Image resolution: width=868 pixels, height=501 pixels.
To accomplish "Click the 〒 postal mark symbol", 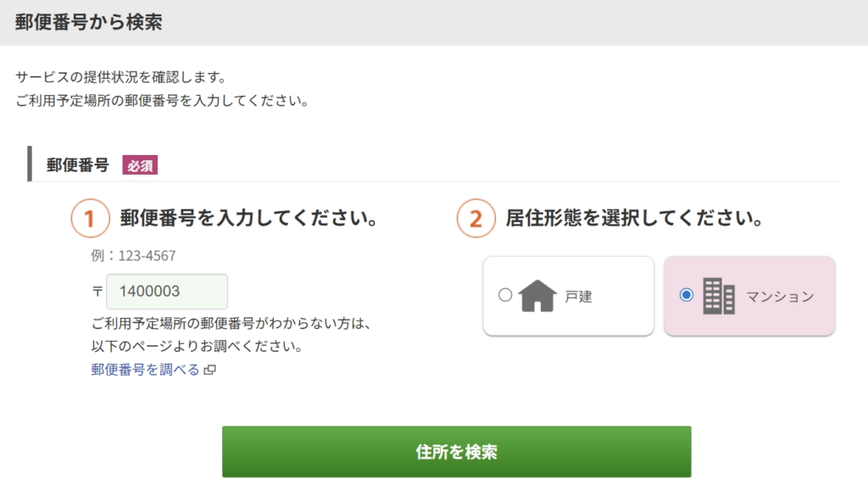I will coord(97,292).
